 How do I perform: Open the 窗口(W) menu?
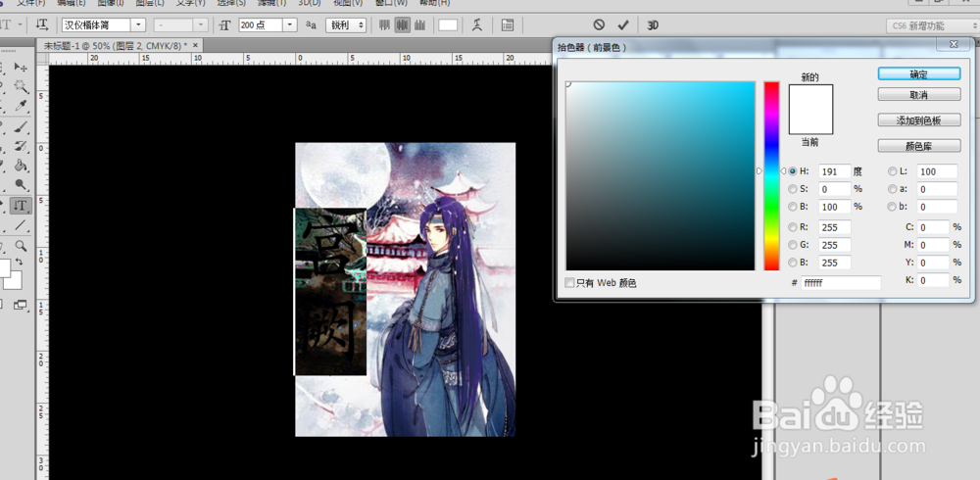(x=391, y=3)
